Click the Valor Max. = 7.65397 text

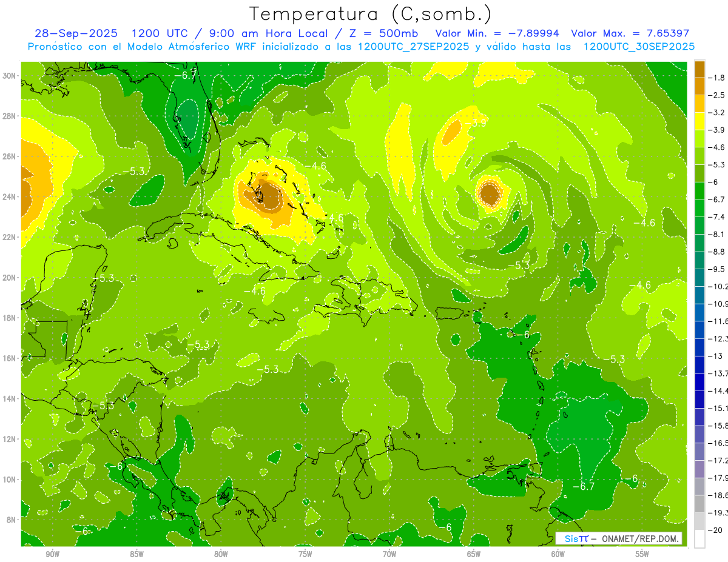point(630,33)
